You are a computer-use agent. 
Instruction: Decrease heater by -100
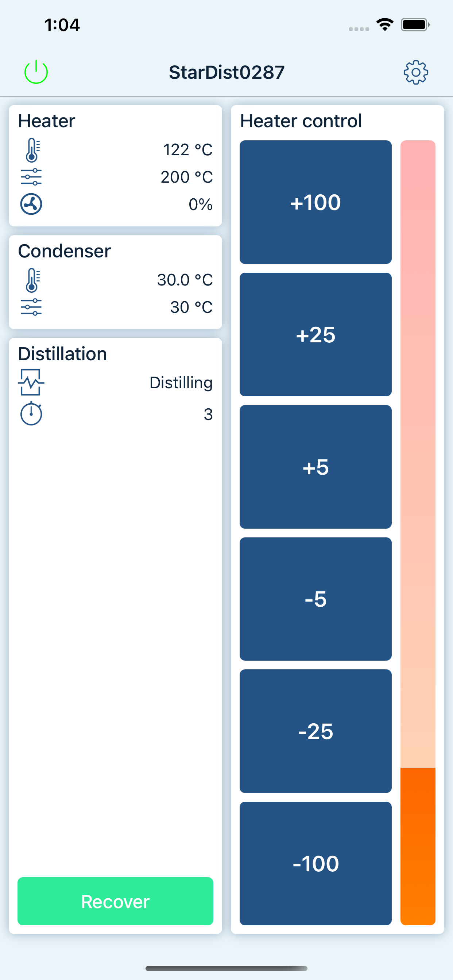(315, 864)
